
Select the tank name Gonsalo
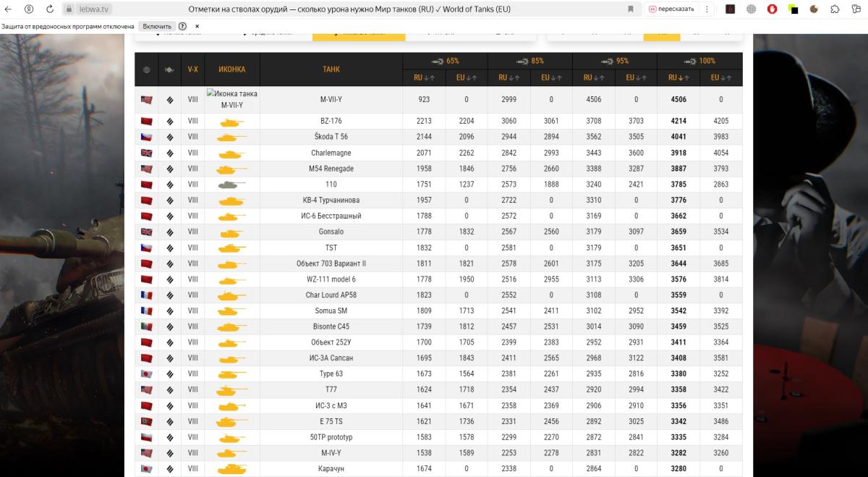click(331, 232)
